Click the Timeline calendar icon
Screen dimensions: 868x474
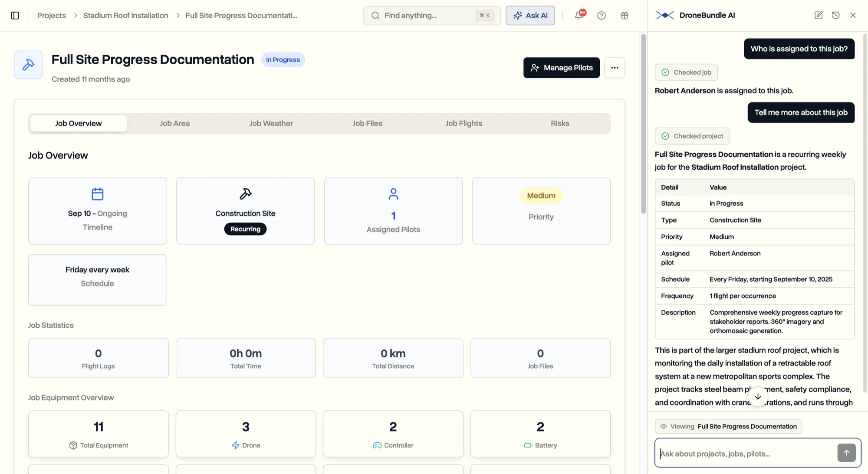[98, 194]
